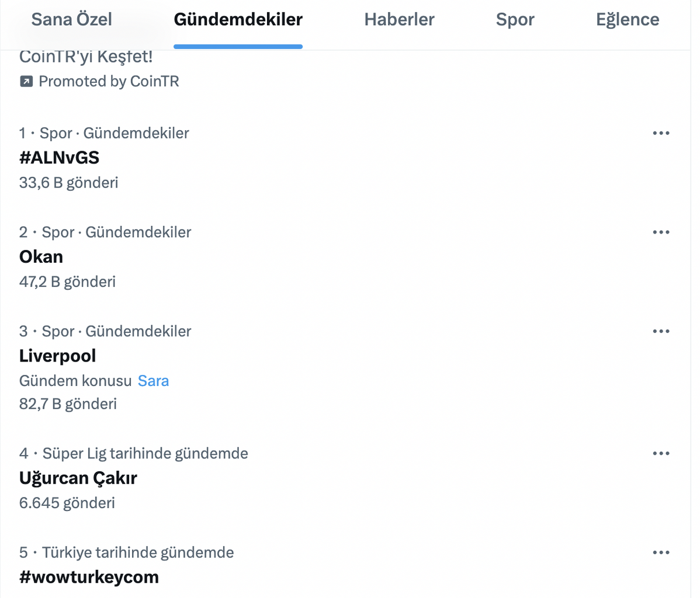Open the Uğurcan Çakır trend
This screenshot has height=598, width=700.
(x=78, y=478)
